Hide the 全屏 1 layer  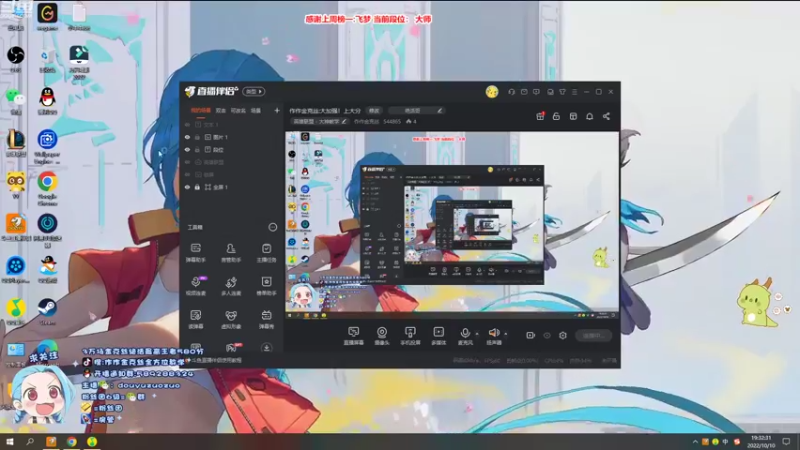pos(187,187)
